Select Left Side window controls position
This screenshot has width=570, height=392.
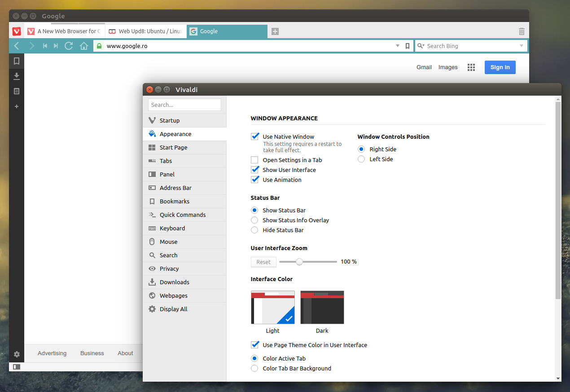click(x=361, y=159)
